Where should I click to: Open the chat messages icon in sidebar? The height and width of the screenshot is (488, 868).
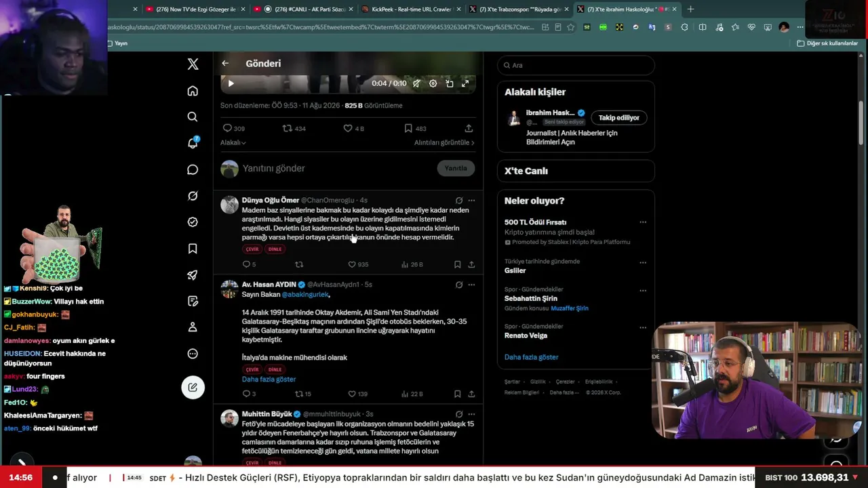pos(193,169)
